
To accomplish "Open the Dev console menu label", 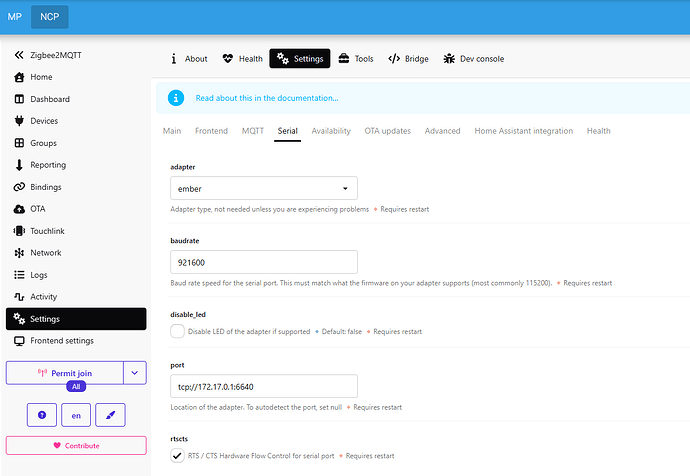I will (x=482, y=59).
